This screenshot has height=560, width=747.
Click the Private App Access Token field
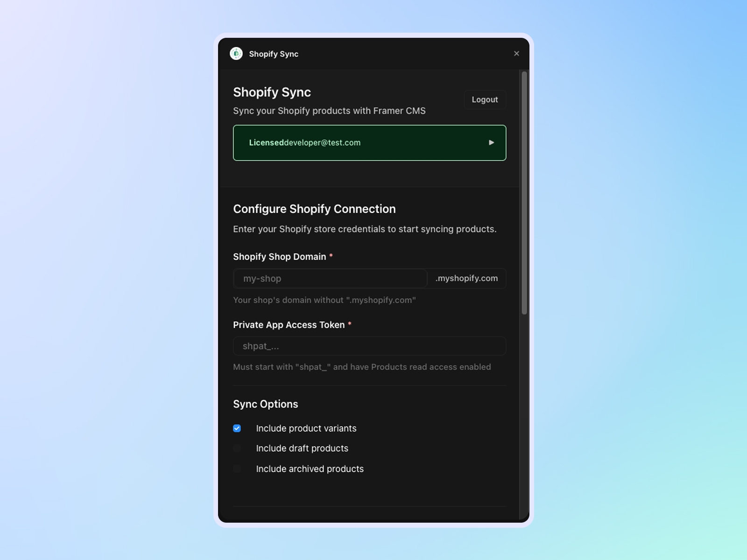[369, 346]
